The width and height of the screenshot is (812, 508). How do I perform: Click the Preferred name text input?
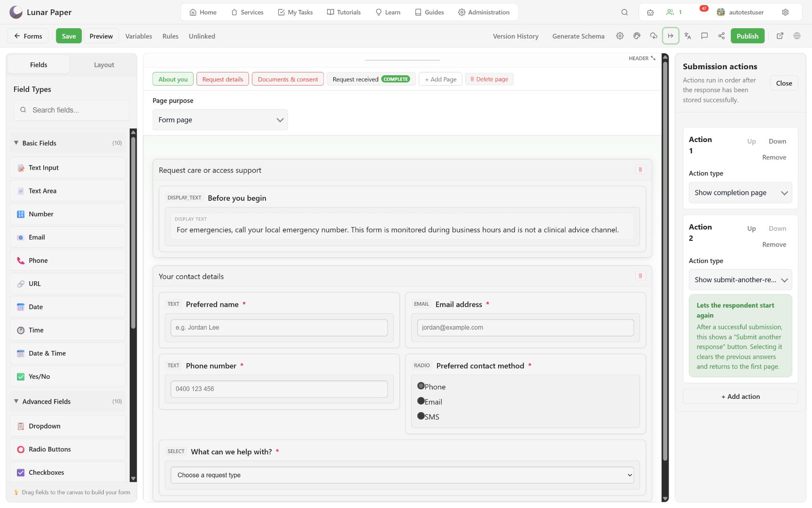(279, 327)
